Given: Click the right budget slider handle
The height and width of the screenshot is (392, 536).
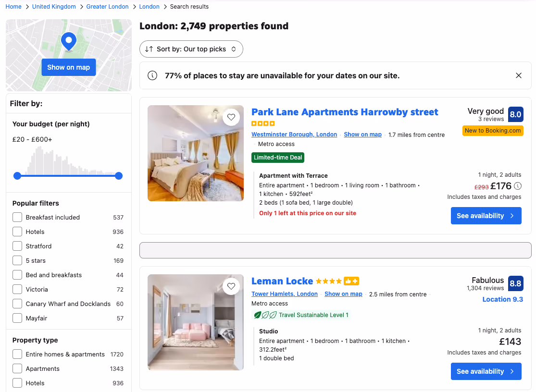Looking at the screenshot, I should (x=119, y=176).
